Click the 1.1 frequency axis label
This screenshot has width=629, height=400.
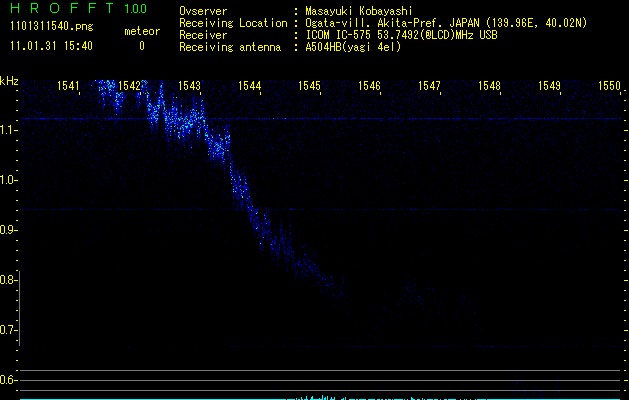pyautogui.click(x=7, y=130)
